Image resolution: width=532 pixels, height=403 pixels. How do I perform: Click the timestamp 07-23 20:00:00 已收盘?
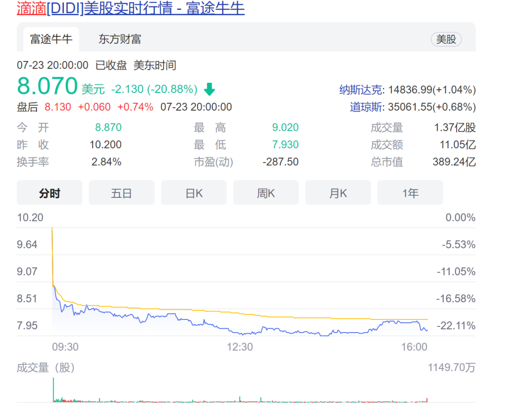coord(72,65)
